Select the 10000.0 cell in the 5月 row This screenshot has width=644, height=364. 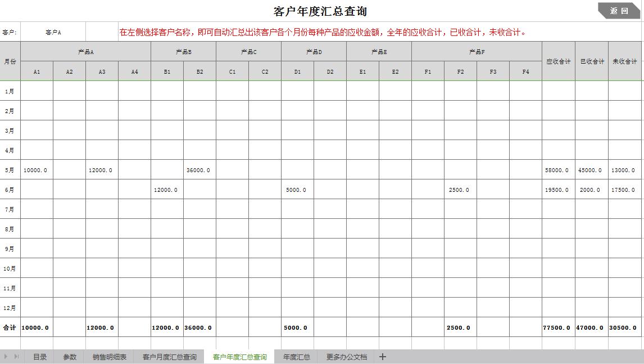[37, 170]
